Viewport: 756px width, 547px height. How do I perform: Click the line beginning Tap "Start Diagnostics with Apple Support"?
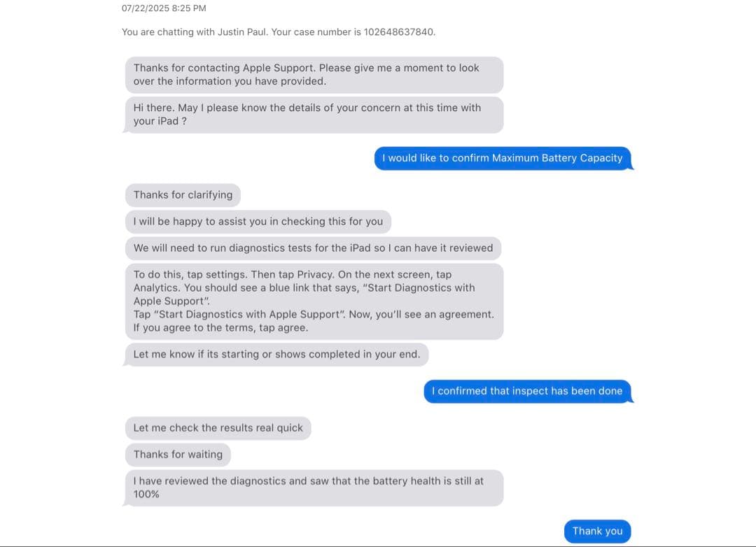pyautogui.click(x=314, y=315)
